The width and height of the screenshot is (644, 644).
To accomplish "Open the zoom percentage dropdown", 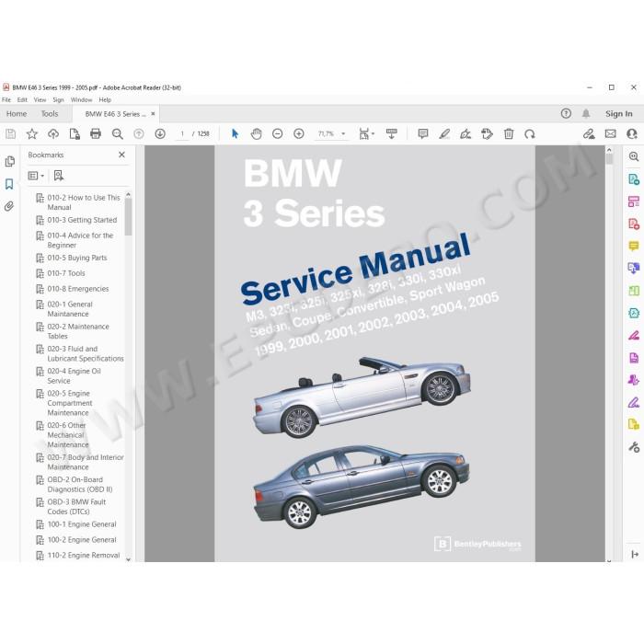I will [343, 134].
